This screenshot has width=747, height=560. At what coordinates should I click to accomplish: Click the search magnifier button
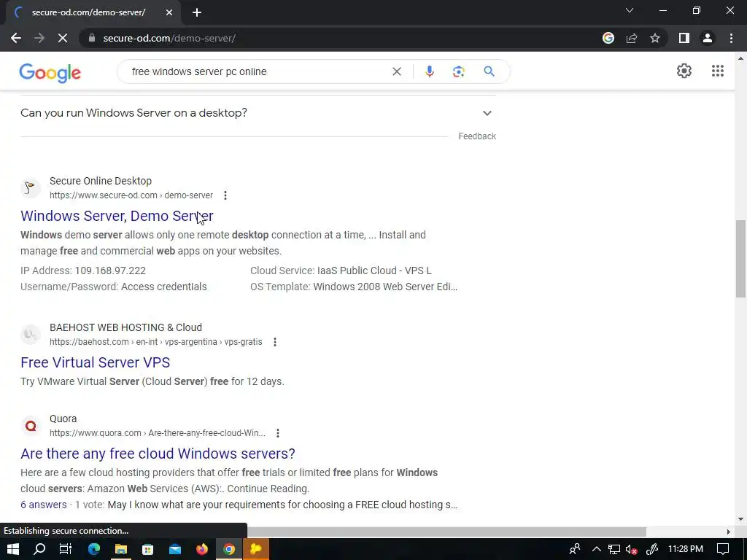coord(489,71)
